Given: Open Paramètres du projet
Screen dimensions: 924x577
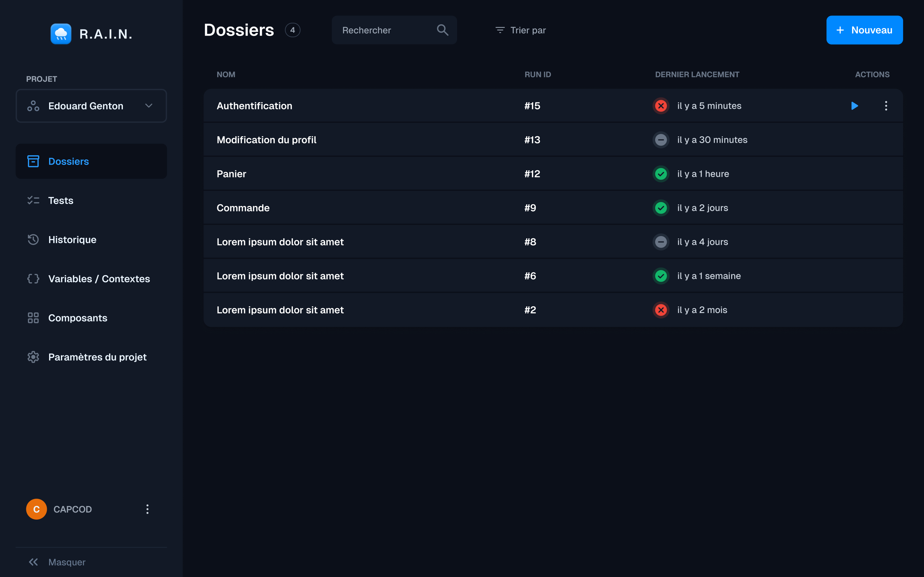Looking at the screenshot, I should (91, 357).
